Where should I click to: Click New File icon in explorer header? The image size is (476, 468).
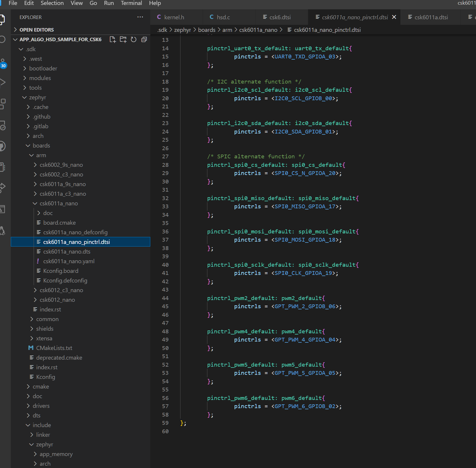click(x=113, y=39)
